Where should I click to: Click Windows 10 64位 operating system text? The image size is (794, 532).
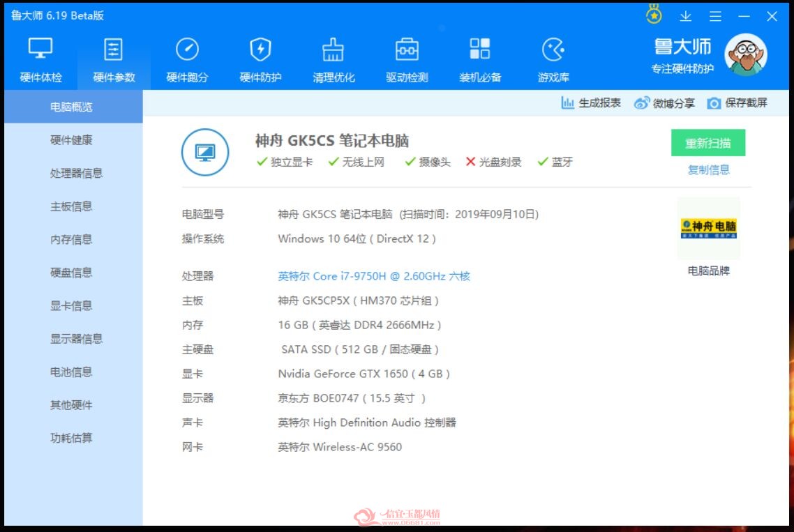(x=357, y=239)
